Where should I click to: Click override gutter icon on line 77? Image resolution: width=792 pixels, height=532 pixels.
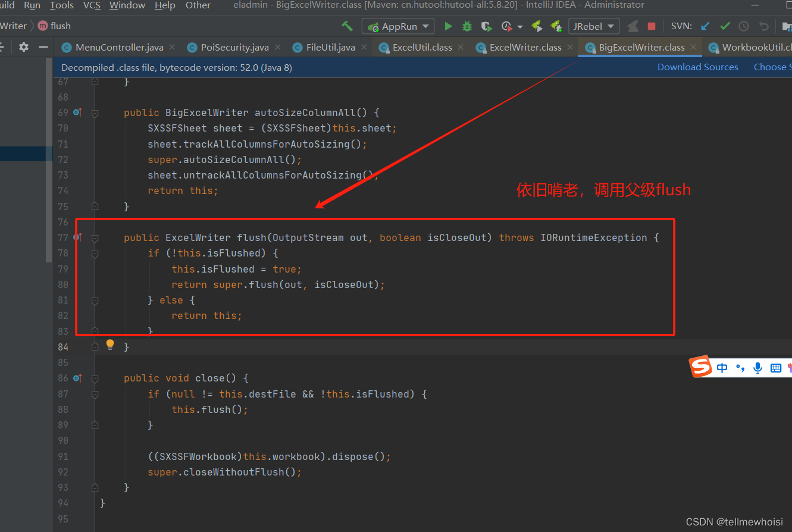[77, 237]
